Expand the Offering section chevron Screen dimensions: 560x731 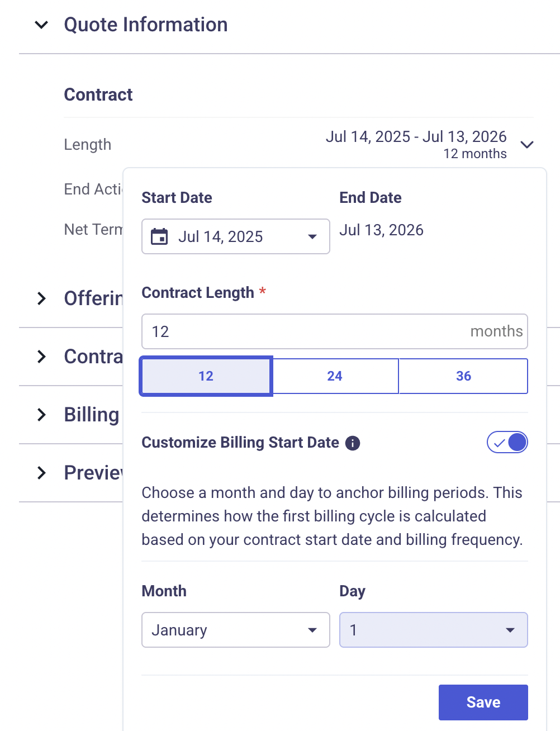pyautogui.click(x=41, y=298)
